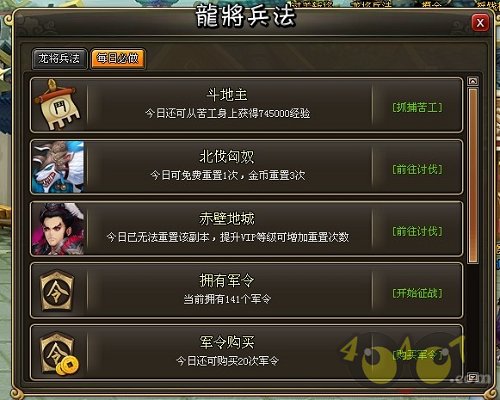Screen dimensions: 500x400
Task: Click the 斗地主 banner flag icon
Action: click(59, 104)
